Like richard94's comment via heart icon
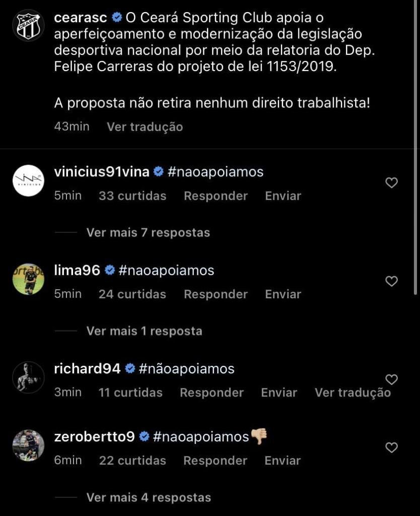The height and width of the screenshot is (516, 420). tap(391, 379)
